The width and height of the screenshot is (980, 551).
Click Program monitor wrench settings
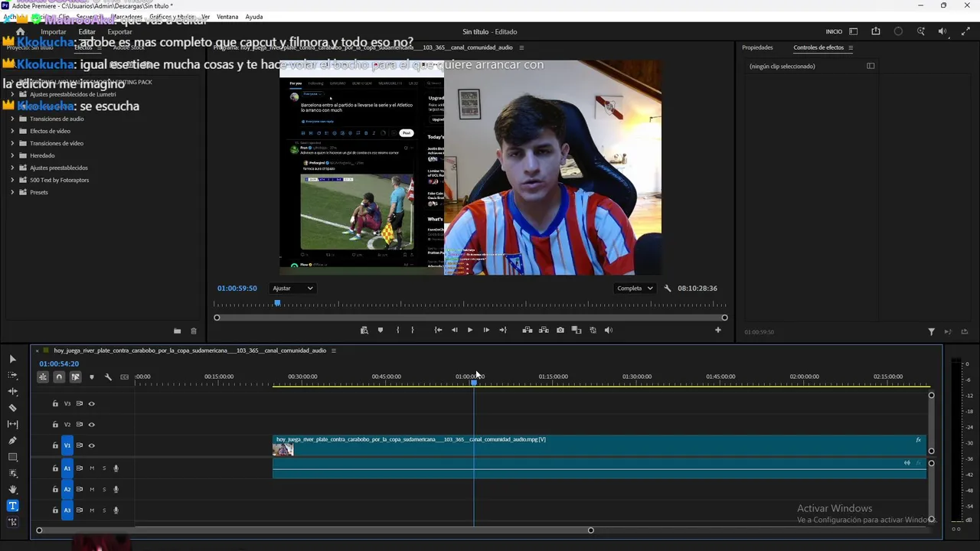coord(668,289)
